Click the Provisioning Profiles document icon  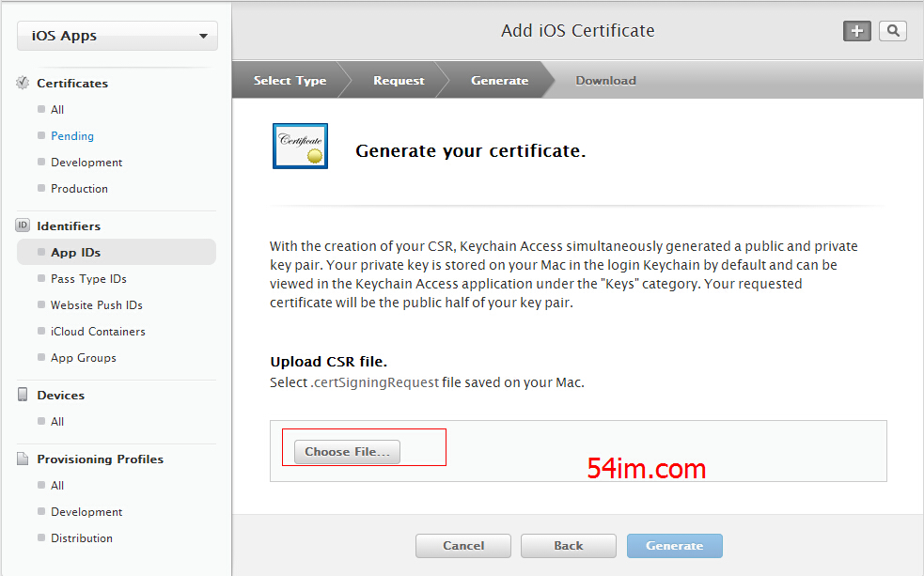[23, 459]
